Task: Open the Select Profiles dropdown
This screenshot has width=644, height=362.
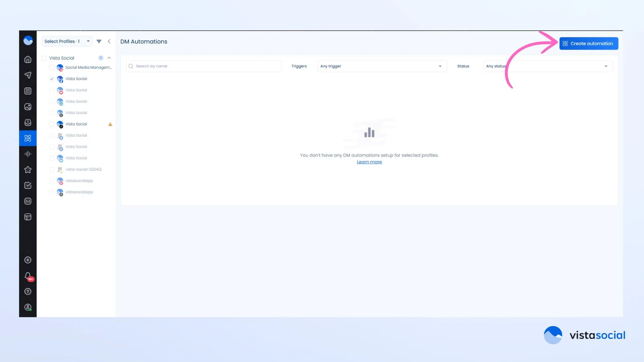Action: point(67,41)
